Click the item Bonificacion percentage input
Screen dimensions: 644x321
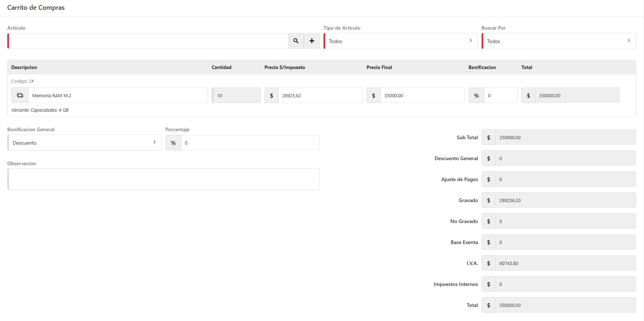tap(500, 95)
